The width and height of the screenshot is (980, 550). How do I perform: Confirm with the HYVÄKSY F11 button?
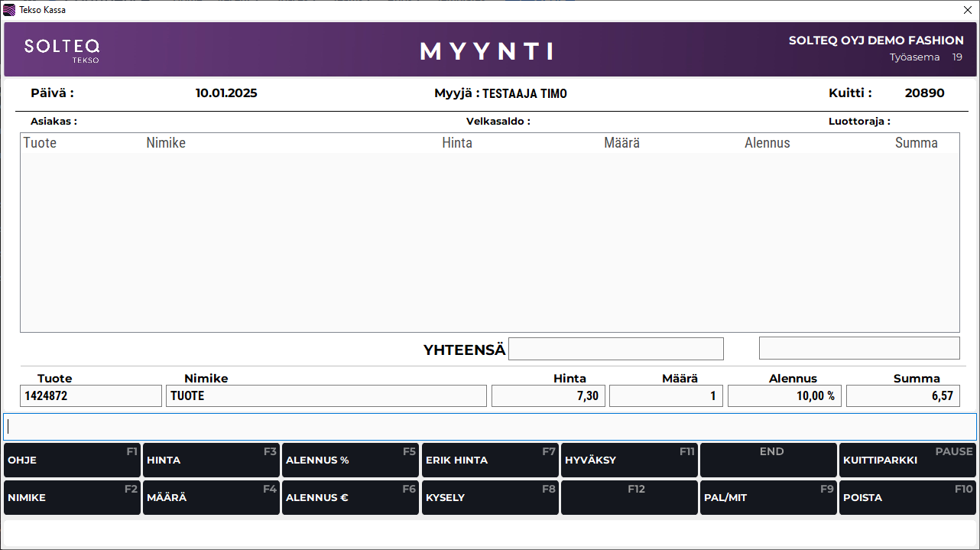(629, 461)
